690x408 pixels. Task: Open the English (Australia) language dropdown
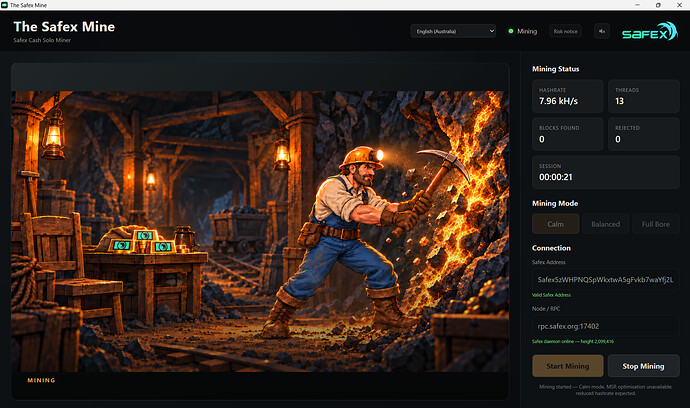(x=453, y=31)
